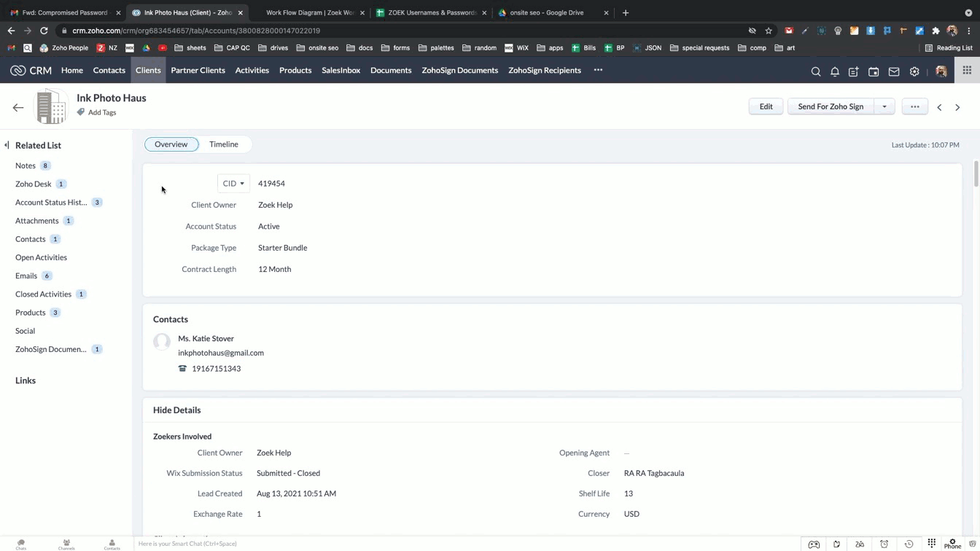Click email inkphotohaus@gmail.com
The image size is (980, 551).
[221, 353]
